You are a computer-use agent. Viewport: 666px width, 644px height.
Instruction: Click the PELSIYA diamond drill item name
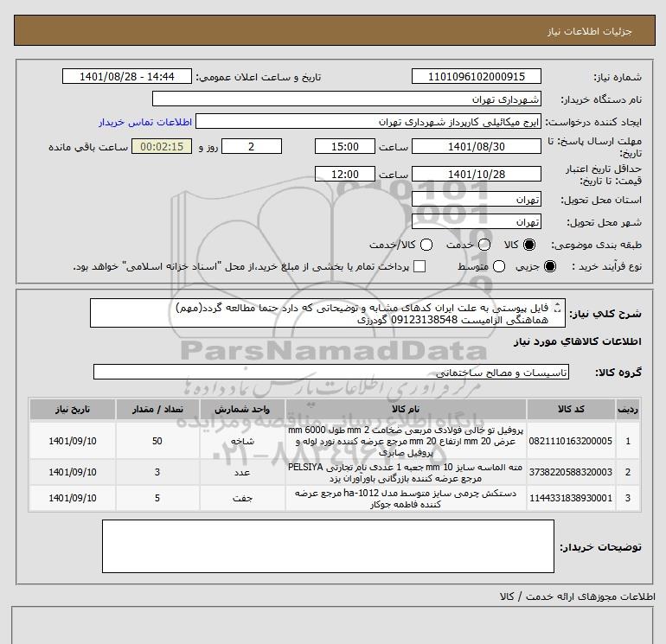406,473
